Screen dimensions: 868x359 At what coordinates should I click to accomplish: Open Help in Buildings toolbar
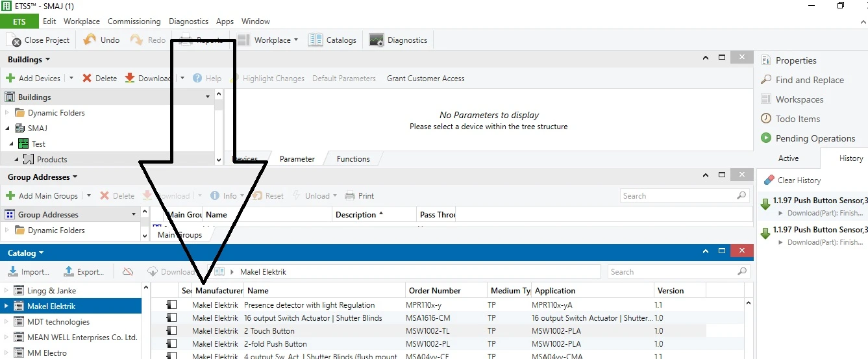[207, 79]
